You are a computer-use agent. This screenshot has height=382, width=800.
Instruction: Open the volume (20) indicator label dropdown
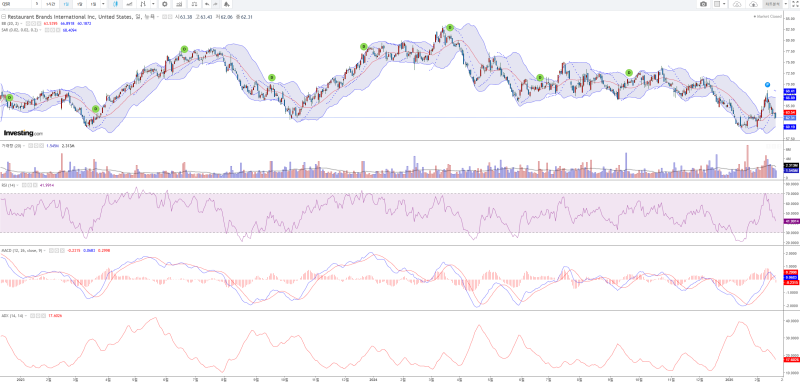click(23, 145)
